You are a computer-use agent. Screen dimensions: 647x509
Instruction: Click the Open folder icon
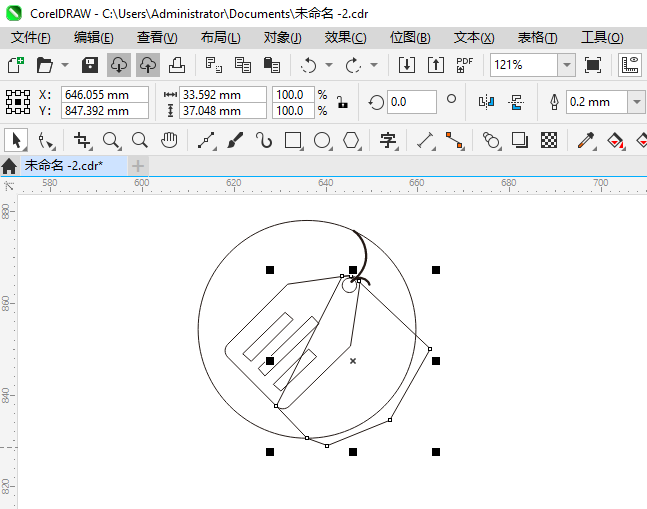point(45,65)
